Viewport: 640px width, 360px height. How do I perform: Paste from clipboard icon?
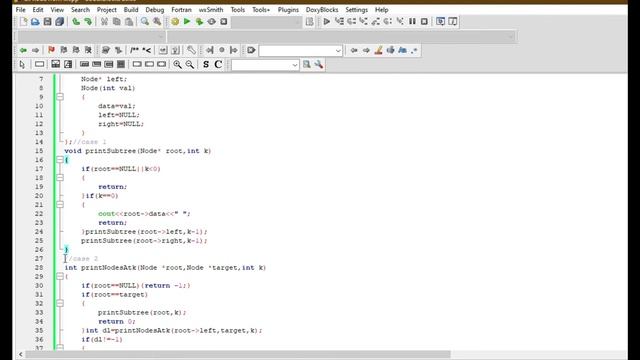click(129, 22)
